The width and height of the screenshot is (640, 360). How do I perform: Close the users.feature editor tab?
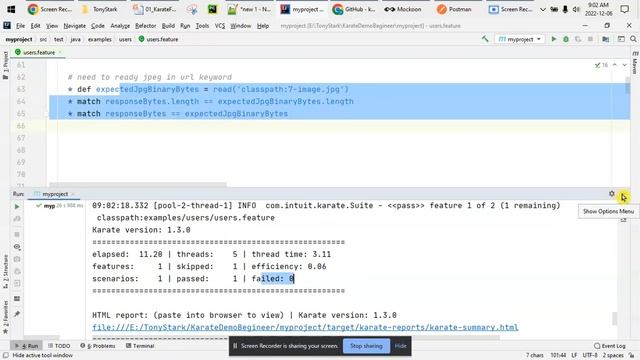pyautogui.click(x=60, y=52)
